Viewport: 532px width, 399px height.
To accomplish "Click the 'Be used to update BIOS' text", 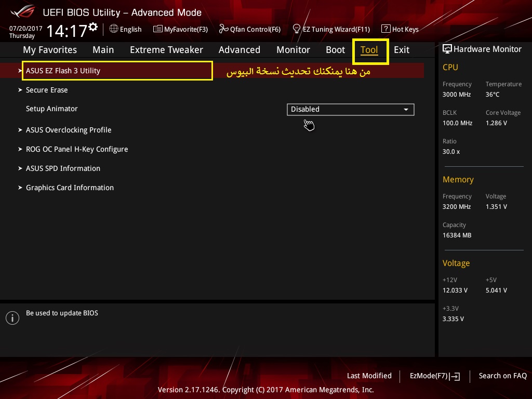I will [62, 313].
